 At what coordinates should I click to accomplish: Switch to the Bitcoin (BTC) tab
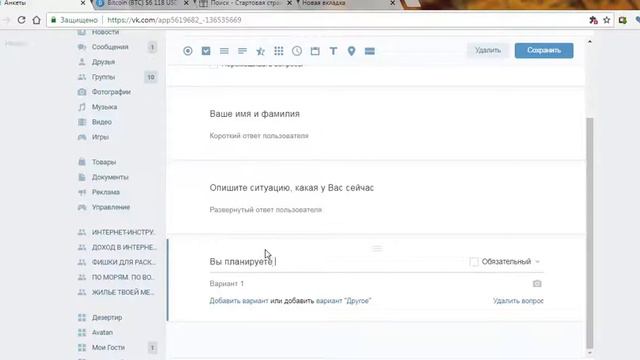coord(141,3)
